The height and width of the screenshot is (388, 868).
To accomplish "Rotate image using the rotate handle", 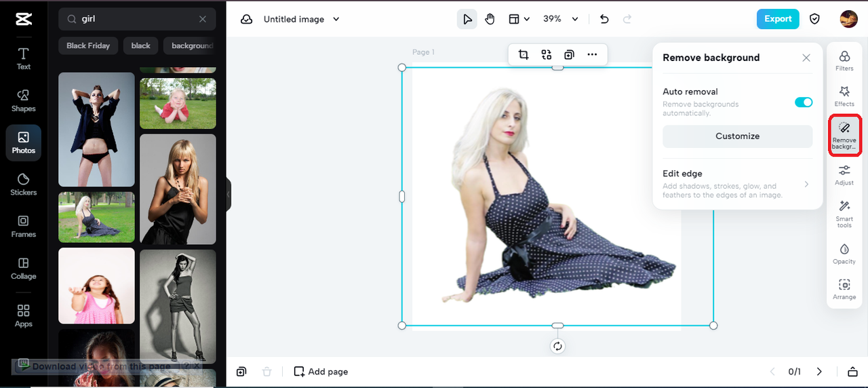I will [x=557, y=347].
